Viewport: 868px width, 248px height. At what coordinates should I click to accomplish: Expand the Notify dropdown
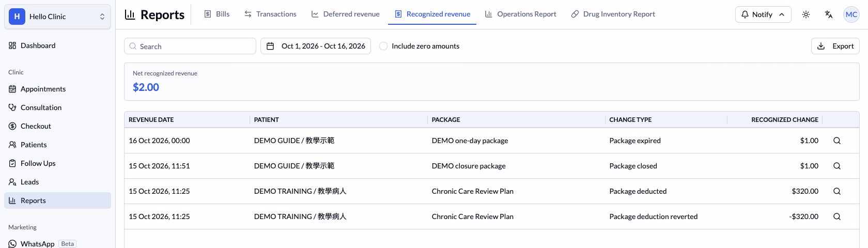pyautogui.click(x=763, y=14)
